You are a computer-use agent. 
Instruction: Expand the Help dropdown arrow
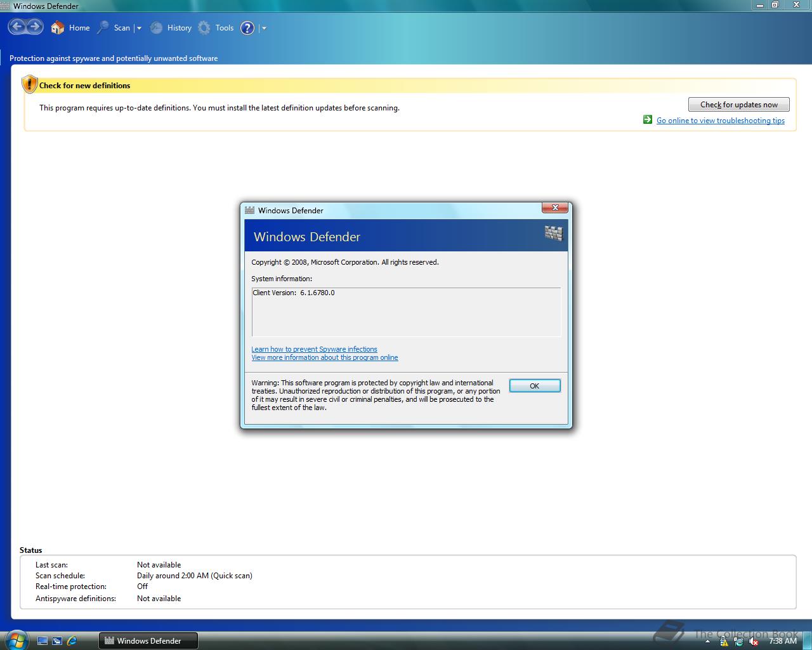coord(264,28)
